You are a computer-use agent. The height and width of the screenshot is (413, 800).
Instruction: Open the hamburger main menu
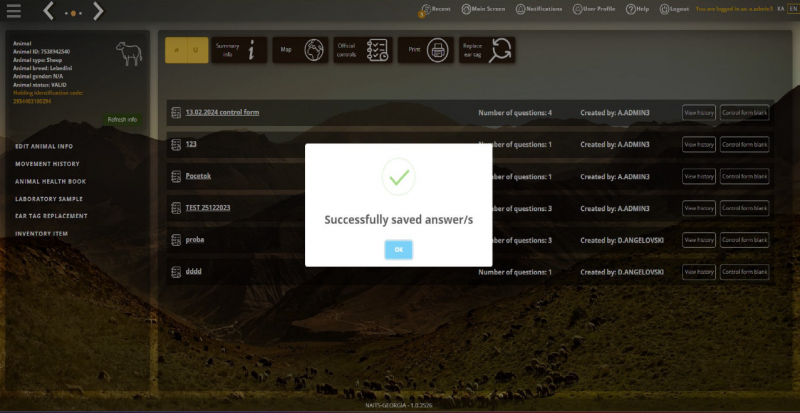coord(14,11)
